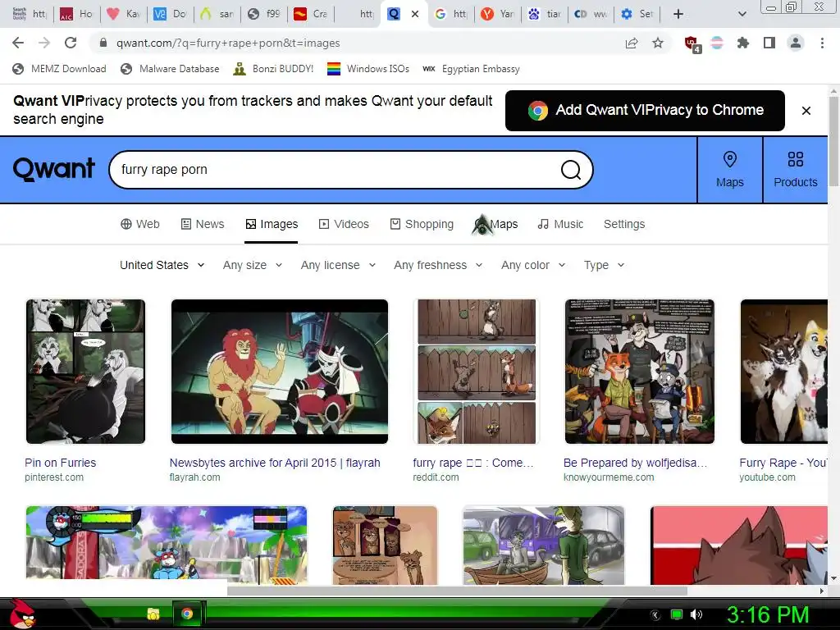Viewport: 840px width, 630px height.
Task: Open the Egyptian Embassy bookmark
Action: click(x=471, y=69)
